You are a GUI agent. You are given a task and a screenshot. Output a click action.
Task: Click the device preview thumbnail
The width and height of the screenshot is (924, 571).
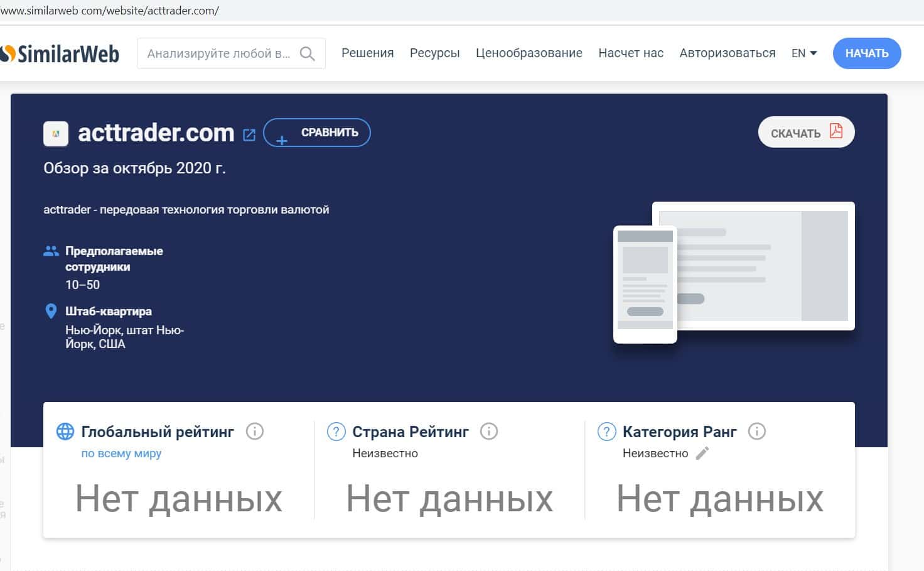point(734,273)
